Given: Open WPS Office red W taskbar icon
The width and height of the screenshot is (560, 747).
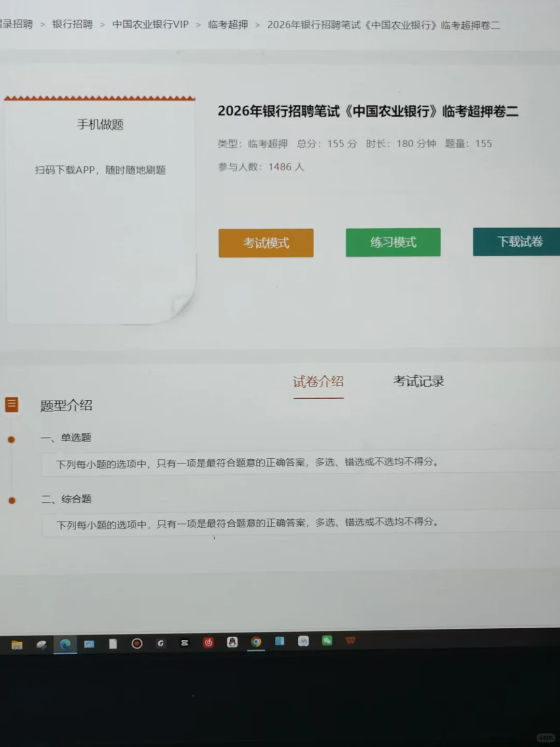Looking at the screenshot, I should (351, 640).
